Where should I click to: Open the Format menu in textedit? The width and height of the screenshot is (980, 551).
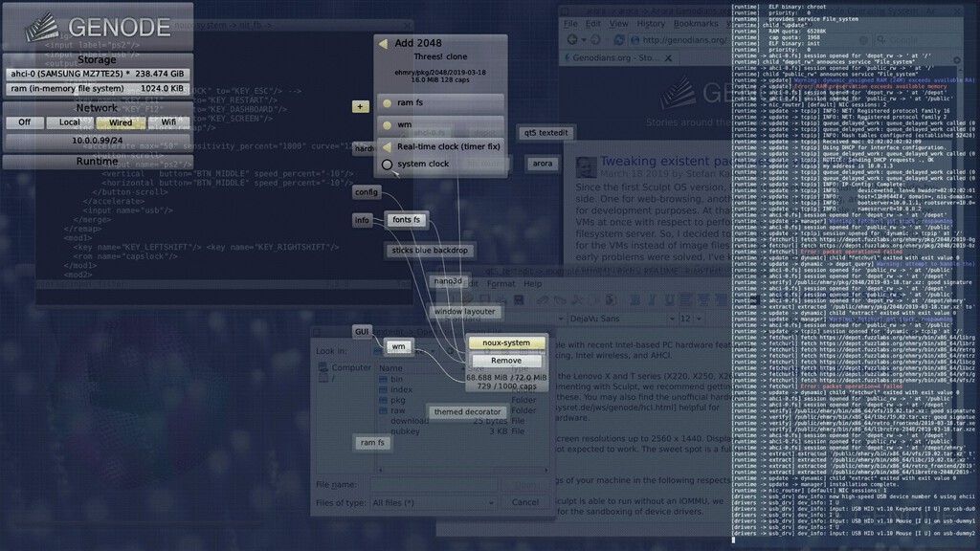point(501,283)
